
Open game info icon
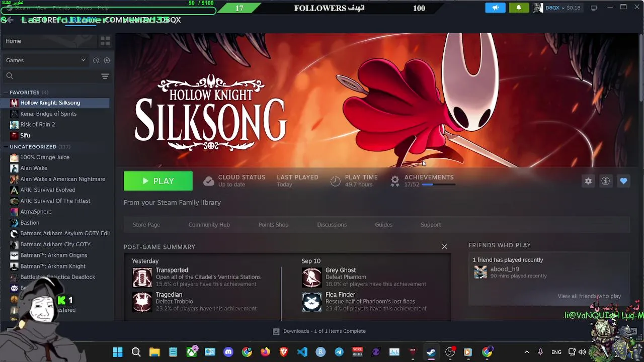[x=606, y=181]
